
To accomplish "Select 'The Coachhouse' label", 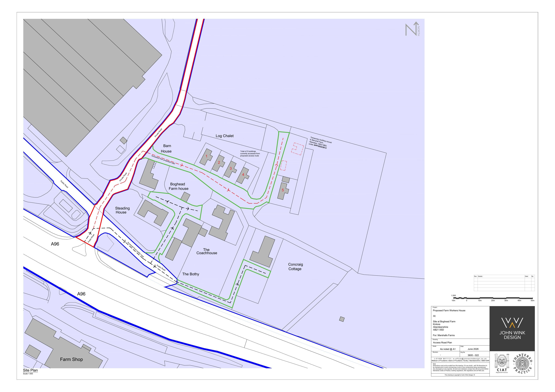I will [207, 251].
